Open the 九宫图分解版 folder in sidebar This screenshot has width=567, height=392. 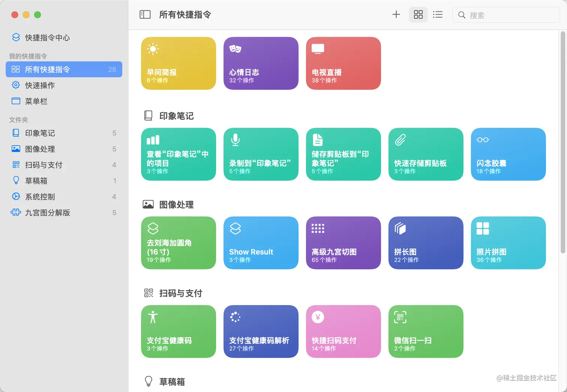coord(64,212)
